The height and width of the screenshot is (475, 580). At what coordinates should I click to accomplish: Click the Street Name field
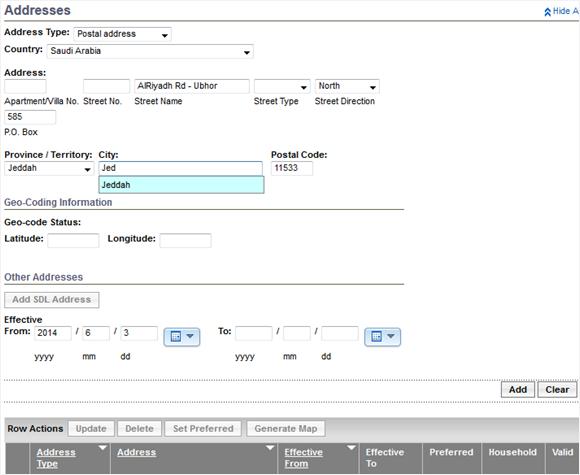point(192,87)
